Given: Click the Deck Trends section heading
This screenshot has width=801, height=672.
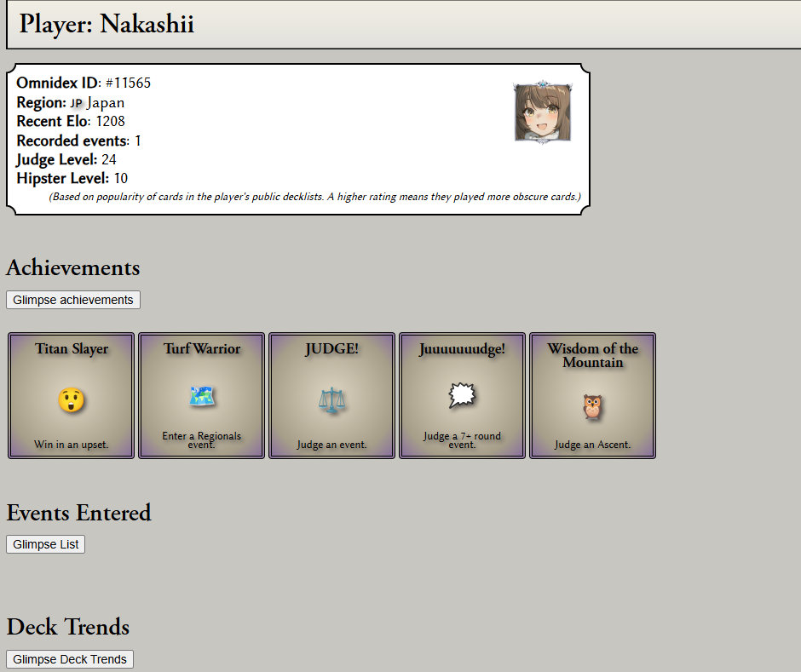Looking at the screenshot, I should 68,627.
